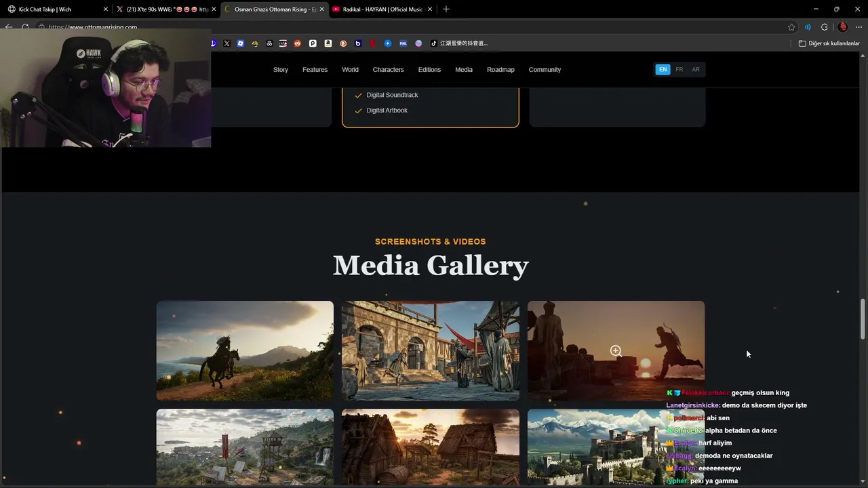Click the 'Media Gallery' heading
The width and height of the screenshot is (868, 488).
431,265
